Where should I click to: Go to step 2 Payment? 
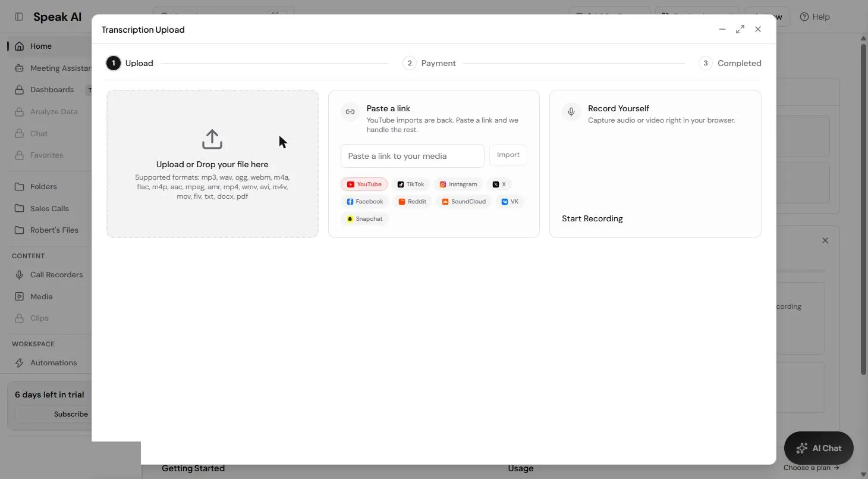429,63
